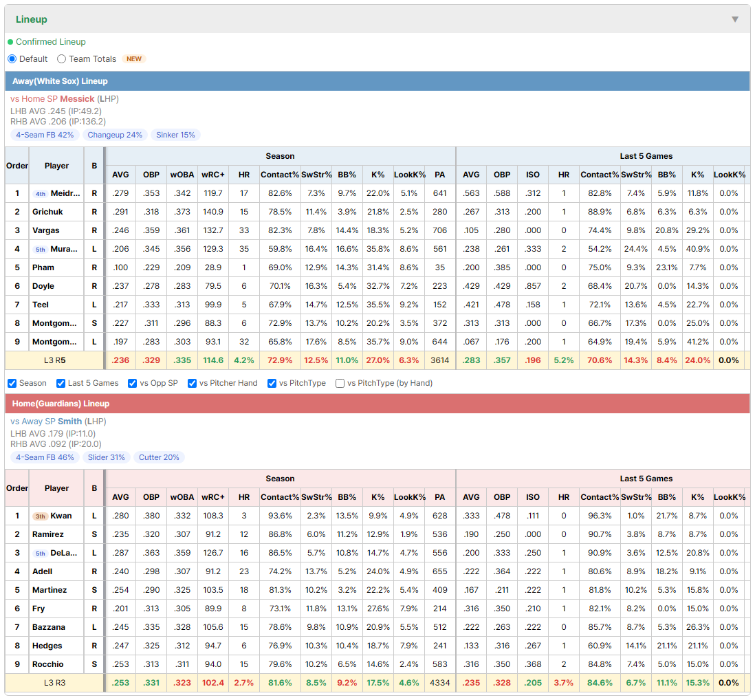Click the 5th badge beside DeLa...
The image size is (755, 700).
point(41,553)
